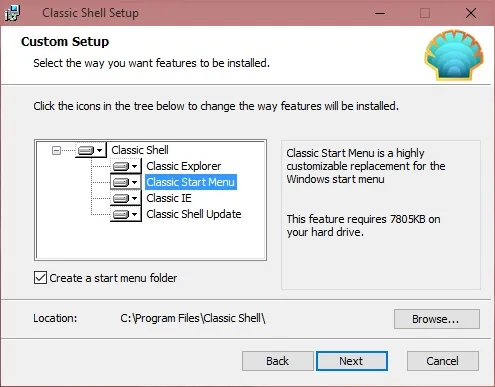This screenshot has height=387, width=495.
Task: Select Classic Start Menu in feature tree
Action: 191,182
